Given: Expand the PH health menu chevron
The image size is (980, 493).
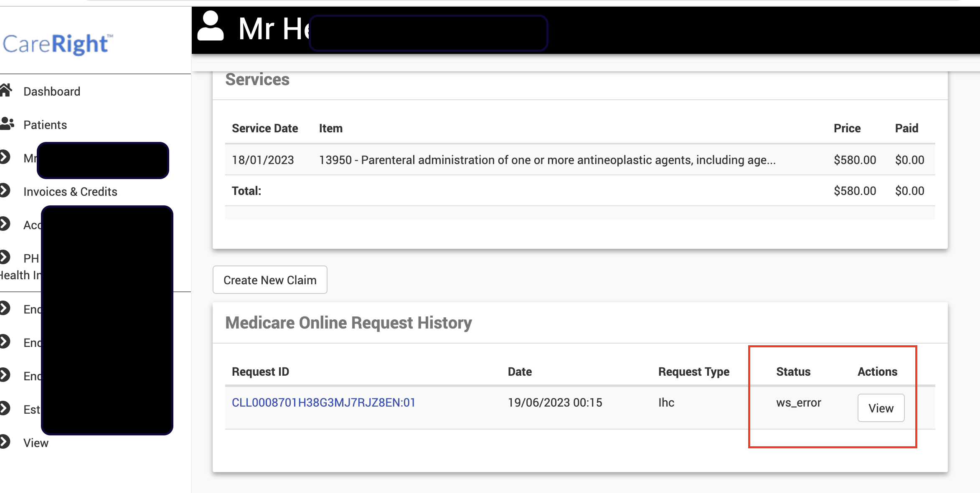Looking at the screenshot, I should click(x=5, y=257).
